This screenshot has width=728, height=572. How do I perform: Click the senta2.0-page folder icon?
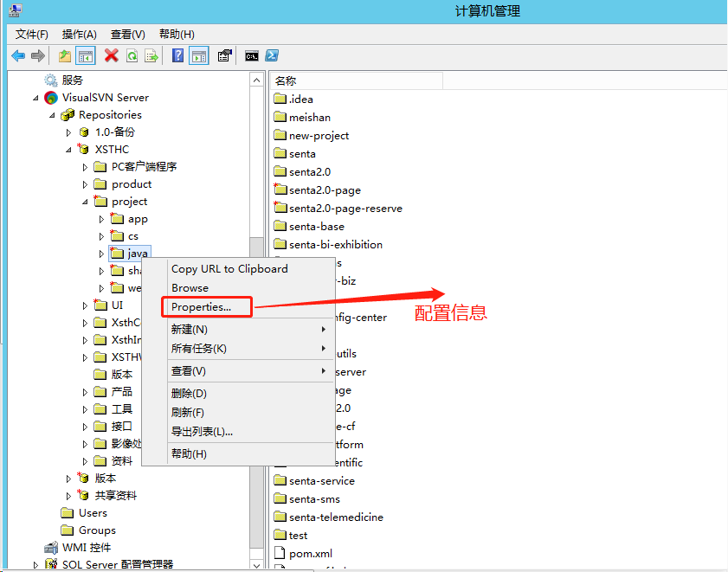click(280, 190)
